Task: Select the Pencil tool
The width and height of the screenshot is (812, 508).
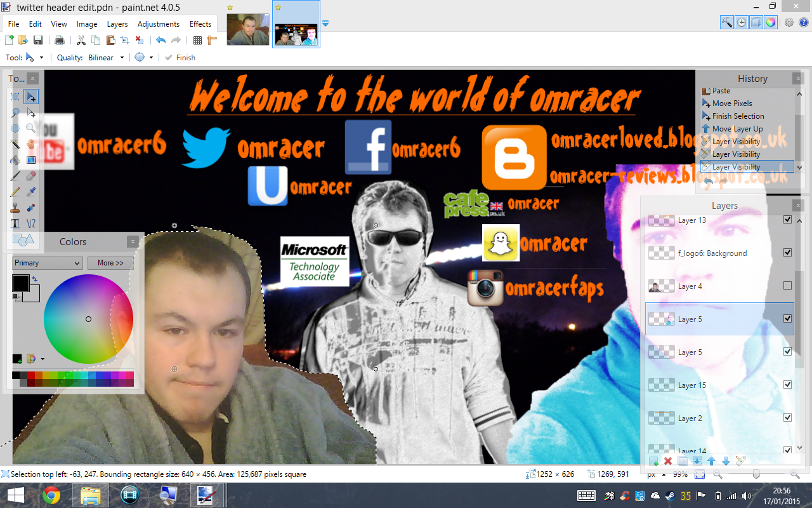Action: point(16,192)
